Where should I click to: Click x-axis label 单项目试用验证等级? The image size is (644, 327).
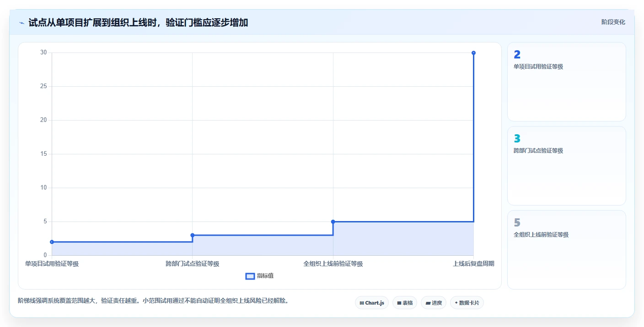(52, 264)
